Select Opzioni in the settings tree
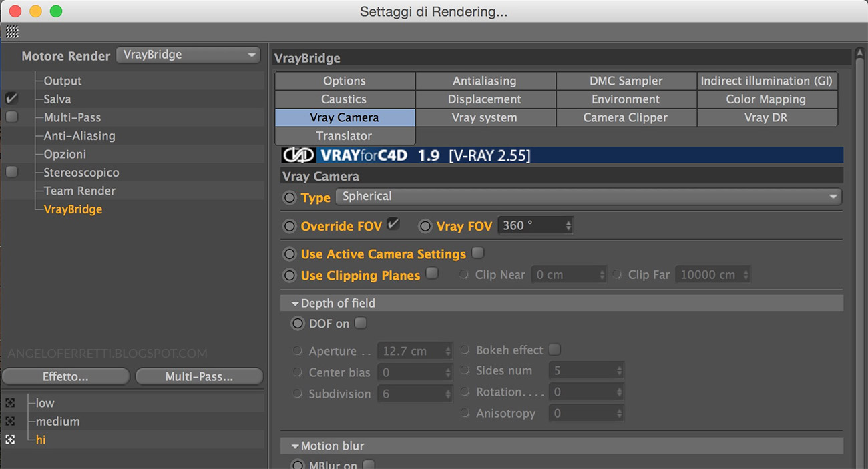Viewport: 868px width, 469px height. click(65, 154)
